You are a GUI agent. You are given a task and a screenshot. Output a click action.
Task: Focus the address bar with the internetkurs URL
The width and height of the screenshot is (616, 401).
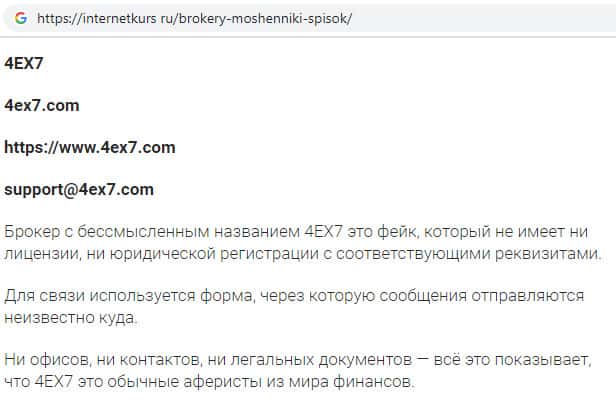tap(300, 18)
